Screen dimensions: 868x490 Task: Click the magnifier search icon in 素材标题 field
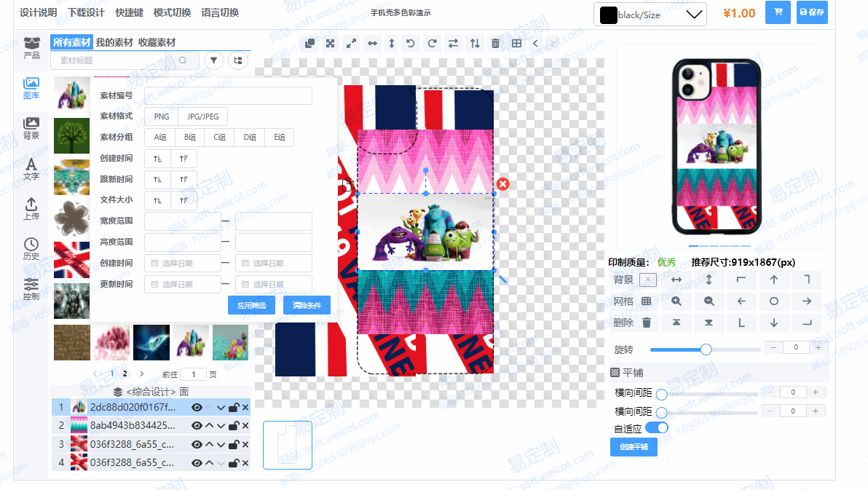pyautogui.click(x=182, y=60)
